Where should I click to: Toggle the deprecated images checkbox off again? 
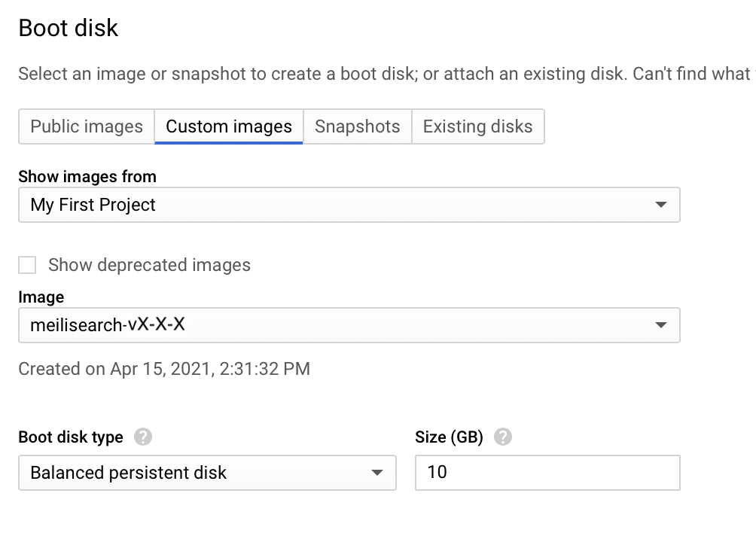[x=27, y=265]
